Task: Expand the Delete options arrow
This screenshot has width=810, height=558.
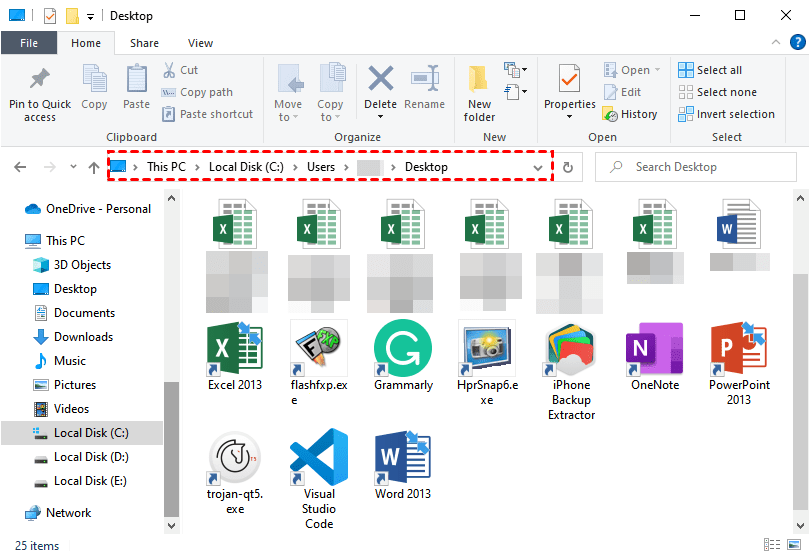Action: (x=381, y=117)
